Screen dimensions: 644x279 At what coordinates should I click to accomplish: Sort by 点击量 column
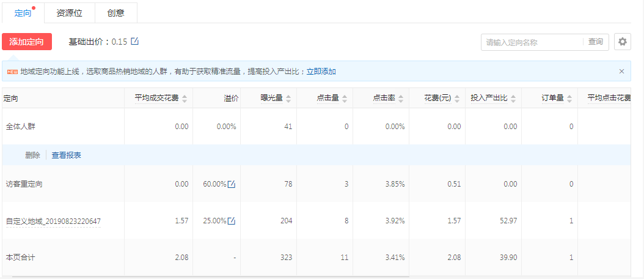point(345,99)
